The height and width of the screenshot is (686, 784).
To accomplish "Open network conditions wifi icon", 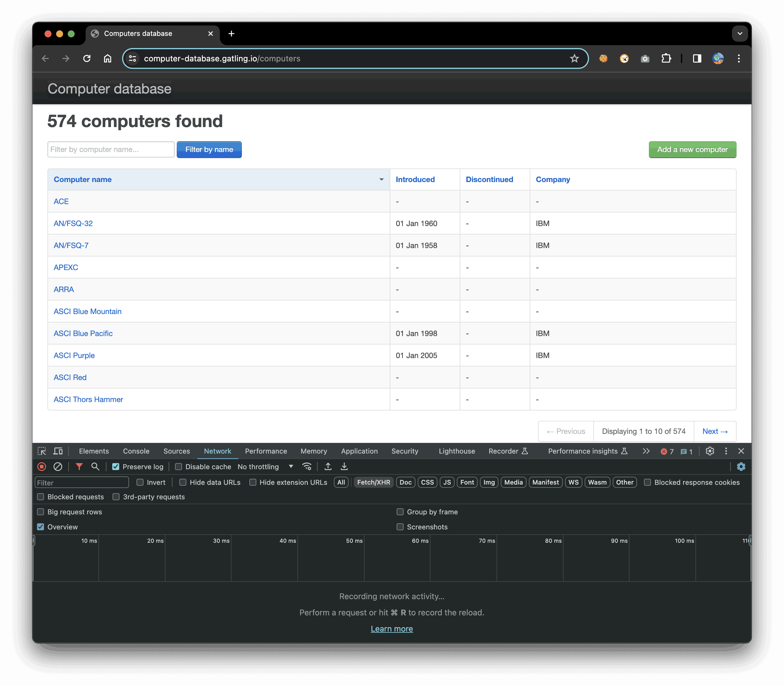I will 306,467.
